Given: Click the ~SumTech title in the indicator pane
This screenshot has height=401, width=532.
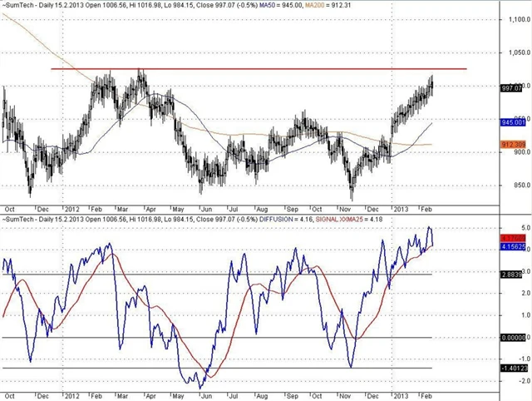Looking at the screenshot, I should coord(19,218).
